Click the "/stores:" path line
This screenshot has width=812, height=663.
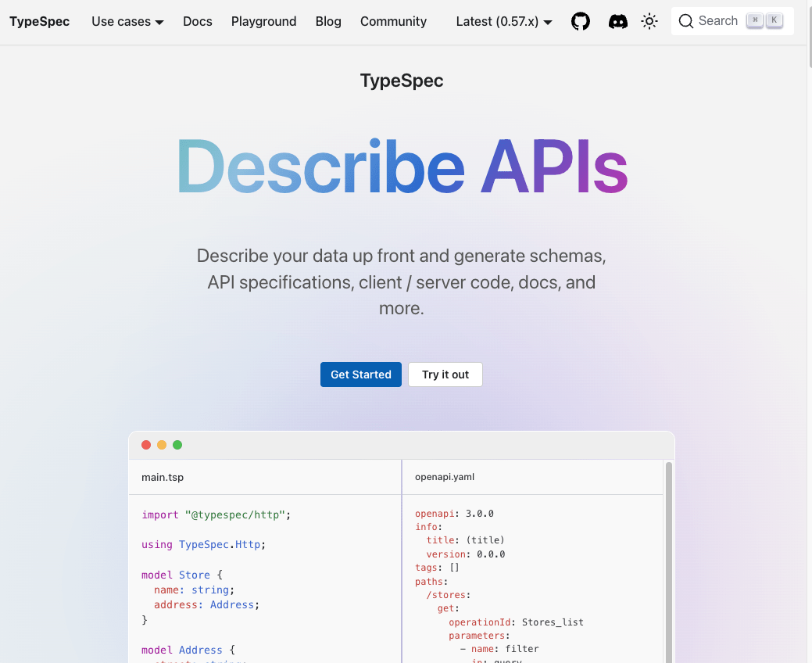(449, 595)
